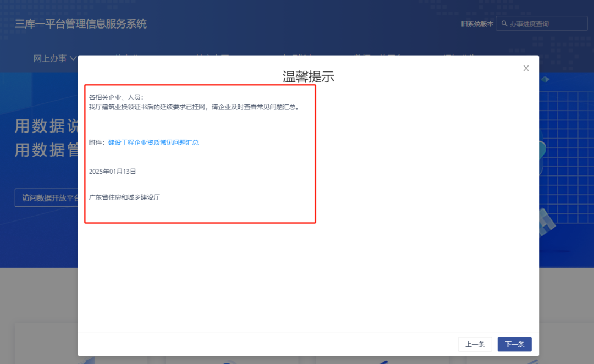Screen dimensions: 594x364
Task: Open the 旧系统版本 link
Action: pyautogui.click(x=477, y=24)
